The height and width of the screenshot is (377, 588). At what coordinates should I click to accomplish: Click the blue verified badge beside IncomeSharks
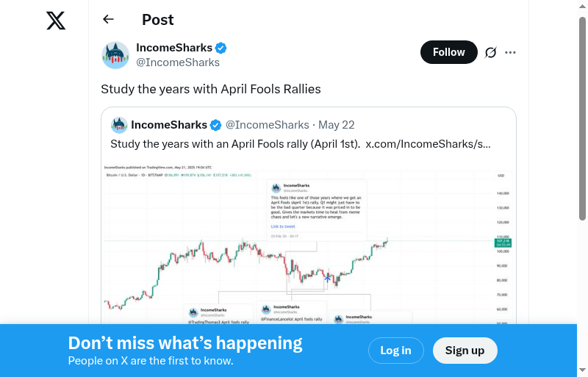(x=221, y=48)
